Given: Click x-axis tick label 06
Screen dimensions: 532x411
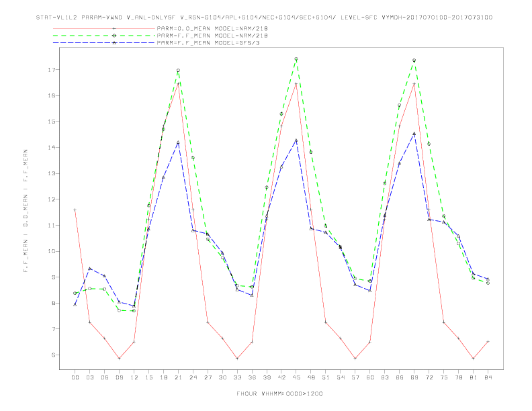Looking at the screenshot, I should 105,377.
